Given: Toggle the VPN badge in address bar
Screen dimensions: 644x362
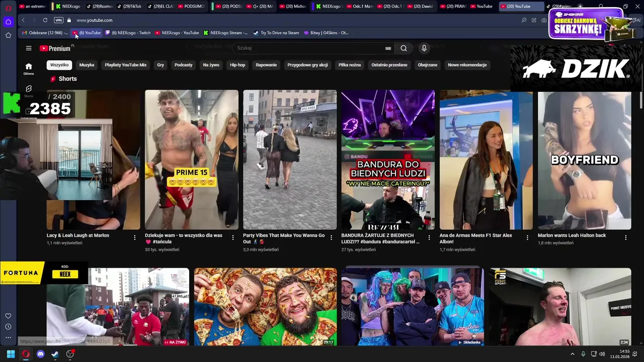Looking at the screenshot, I should pos(58,20).
